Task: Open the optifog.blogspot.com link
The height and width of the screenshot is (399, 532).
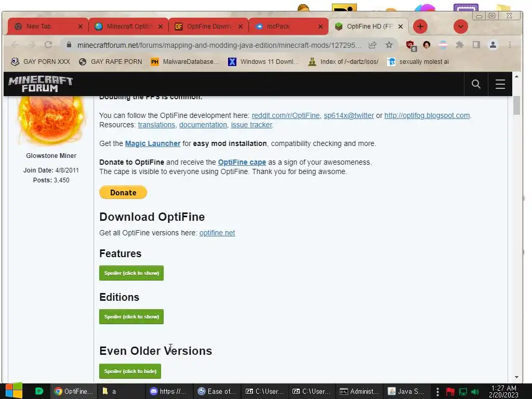Action: pos(427,115)
